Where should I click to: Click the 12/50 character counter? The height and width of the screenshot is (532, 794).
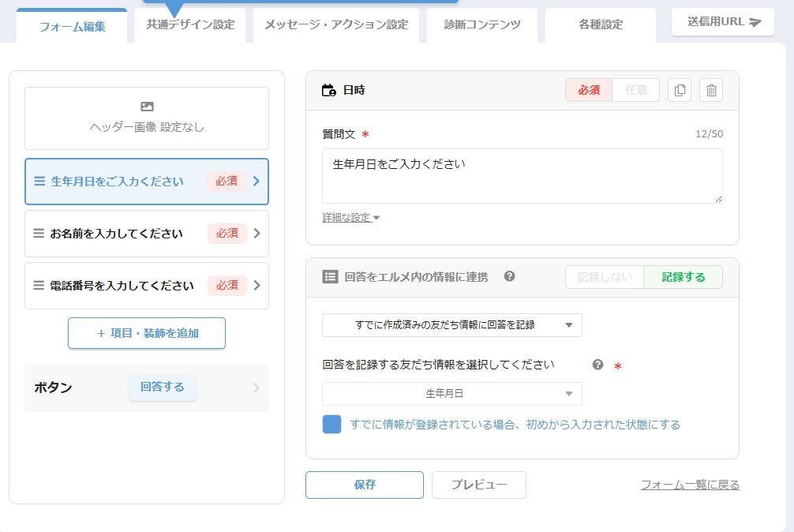709,134
